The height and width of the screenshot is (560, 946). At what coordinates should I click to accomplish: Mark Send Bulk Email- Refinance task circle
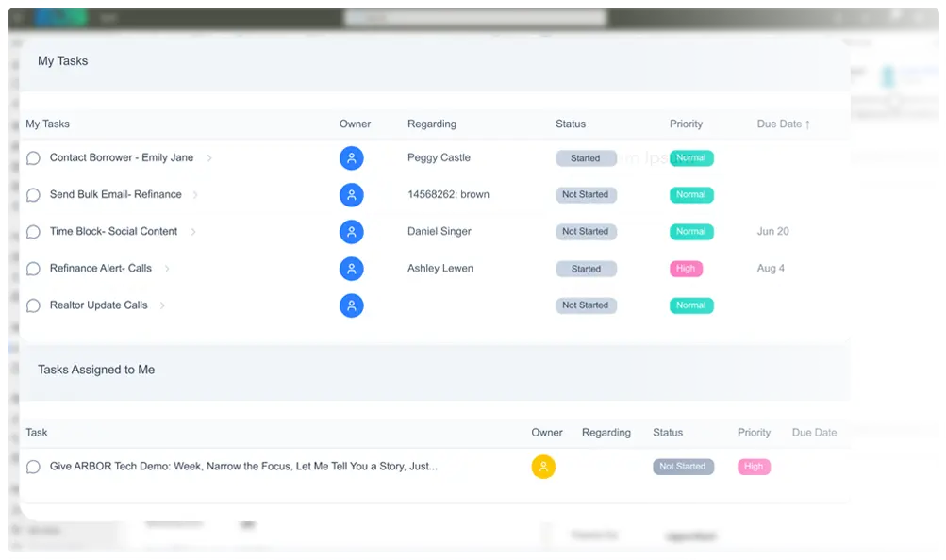click(33, 195)
